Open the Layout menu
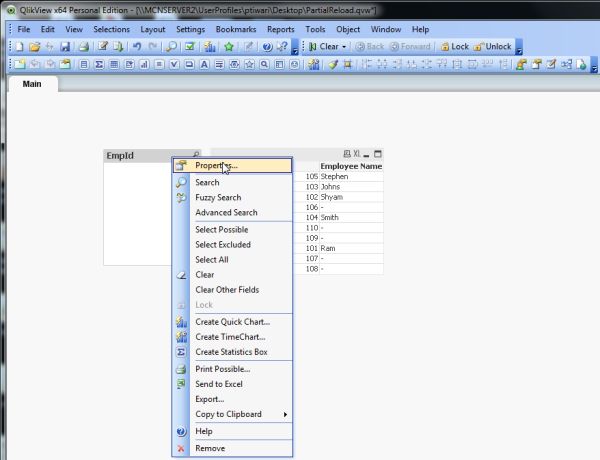This screenshot has height=460, width=600. [x=153, y=29]
